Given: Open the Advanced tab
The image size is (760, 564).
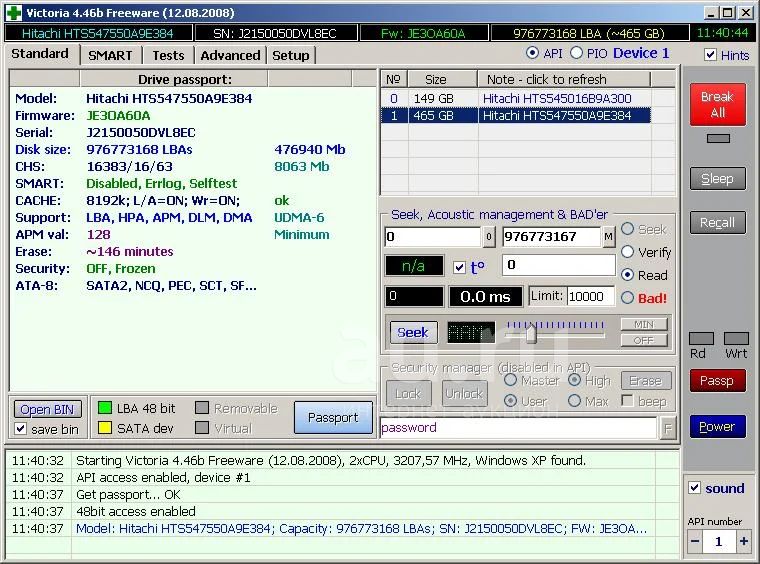Looking at the screenshot, I should [x=230, y=55].
